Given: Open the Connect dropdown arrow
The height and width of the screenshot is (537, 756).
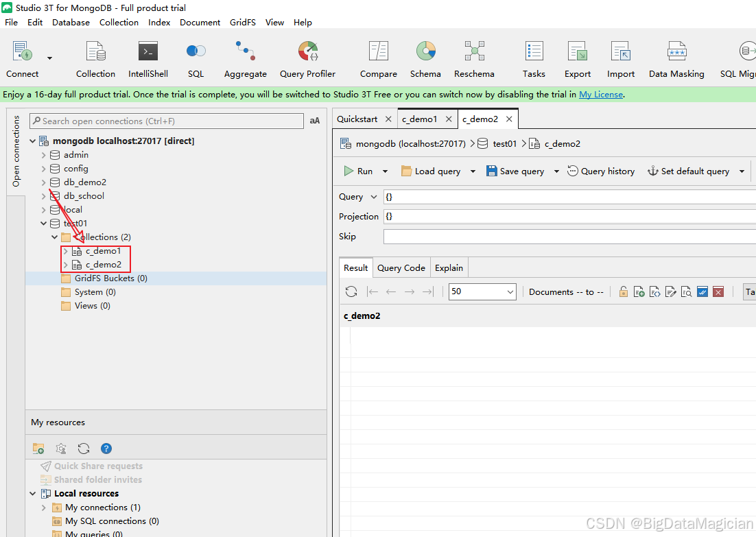Looking at the screenshot, I should click(49, 58).
